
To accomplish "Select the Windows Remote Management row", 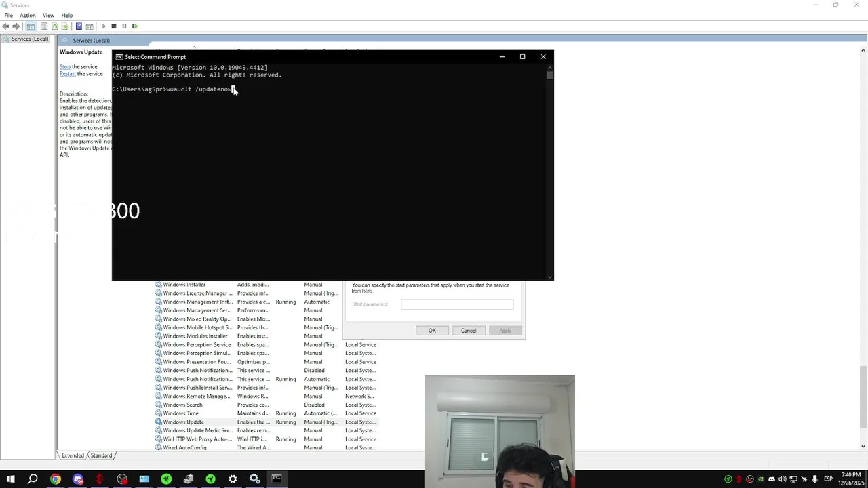I will [x=265, y=396].
